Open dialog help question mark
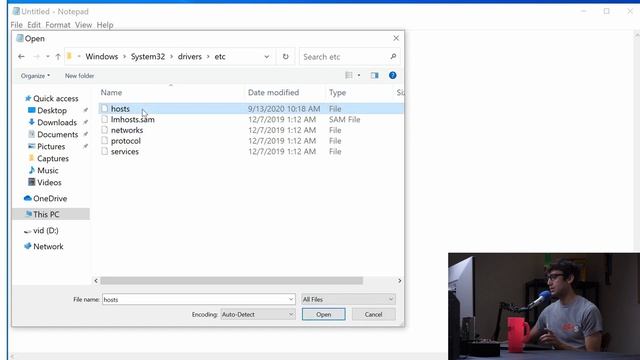 coord(393,75)
